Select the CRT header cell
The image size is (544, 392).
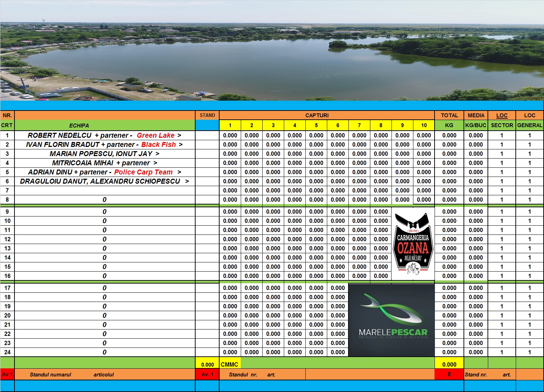click(x=7, y=125)
